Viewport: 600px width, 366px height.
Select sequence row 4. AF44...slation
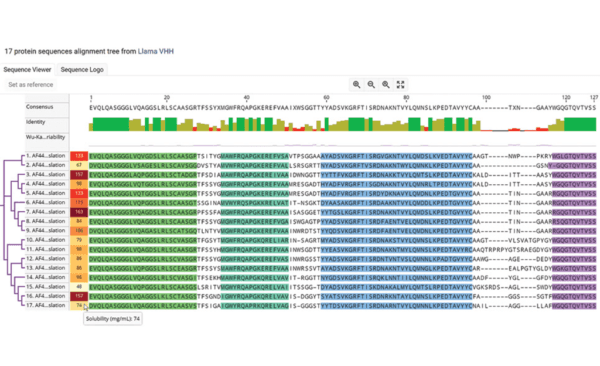[x=45, y=184]
